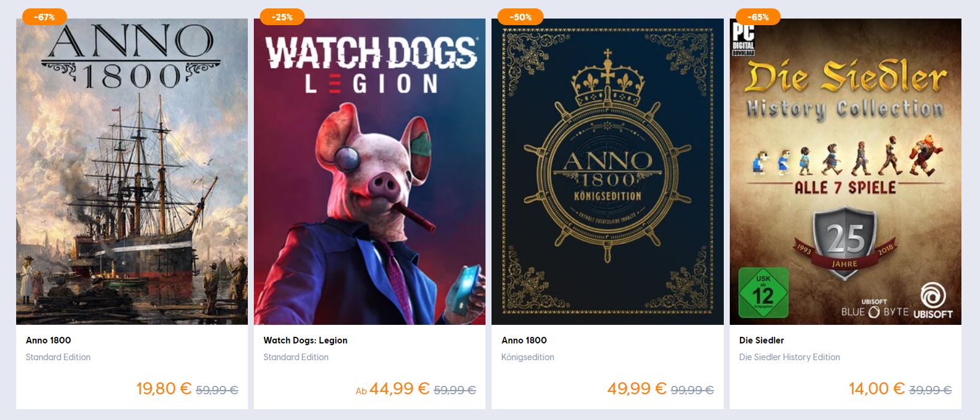
Task: Click the Ab 44,99 € price
Action: [x=393, y=388]
